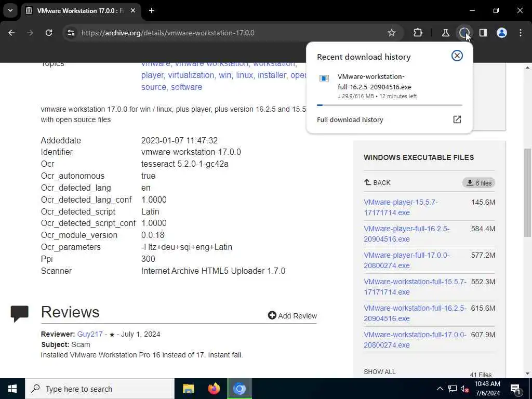
Task: Open Chrome three-dot menu
Action: tap(521, 33)
